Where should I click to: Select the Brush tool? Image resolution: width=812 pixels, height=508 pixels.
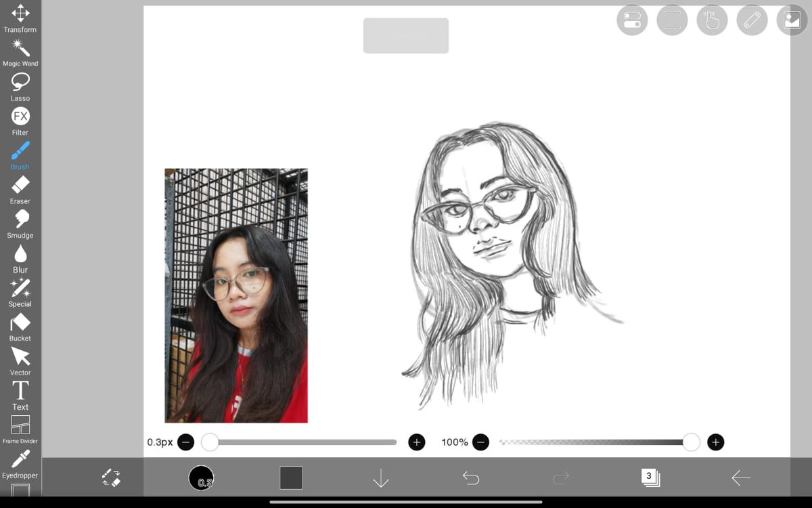coord(20,156)
